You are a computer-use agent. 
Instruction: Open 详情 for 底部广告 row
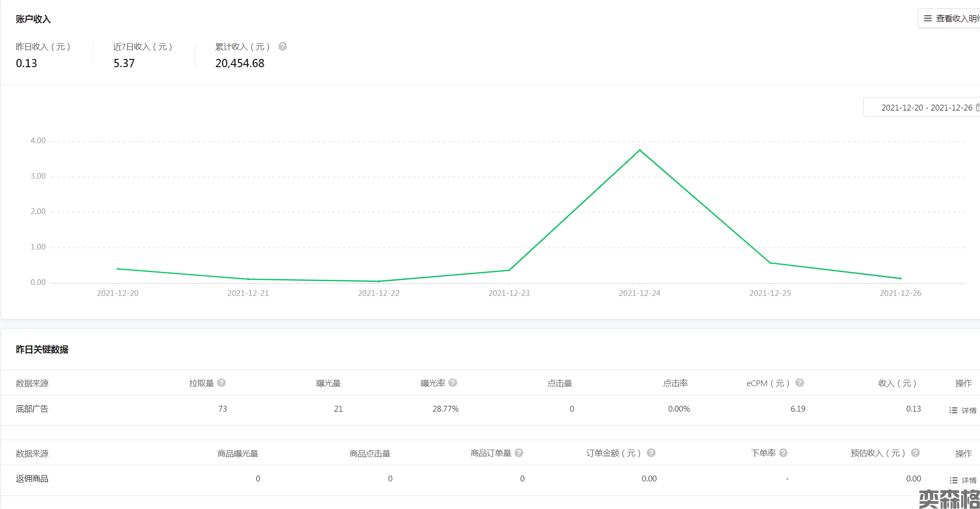pyautogui.click(x=963, y=411)
